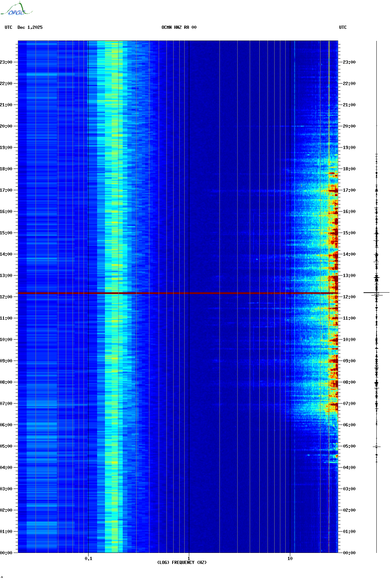
Task: Click the dark red horizontal band across the spectrogram
Action: tap(178, 293)
